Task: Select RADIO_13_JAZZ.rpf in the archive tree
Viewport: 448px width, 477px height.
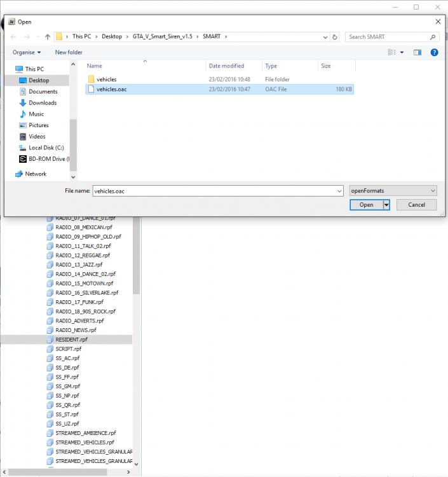Action: point(79,265)
